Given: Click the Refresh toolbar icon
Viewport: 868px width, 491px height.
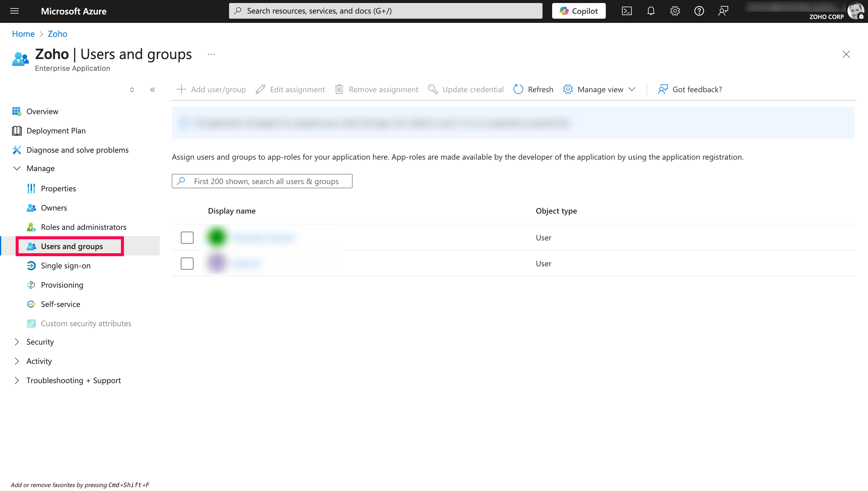Looking at the screenshot, I should click(x=518, y=89).
